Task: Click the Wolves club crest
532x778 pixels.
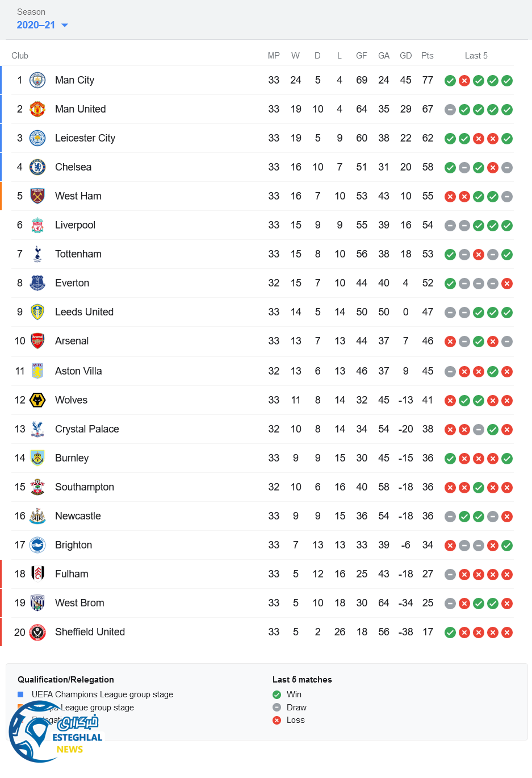Action: click(37, 400)
